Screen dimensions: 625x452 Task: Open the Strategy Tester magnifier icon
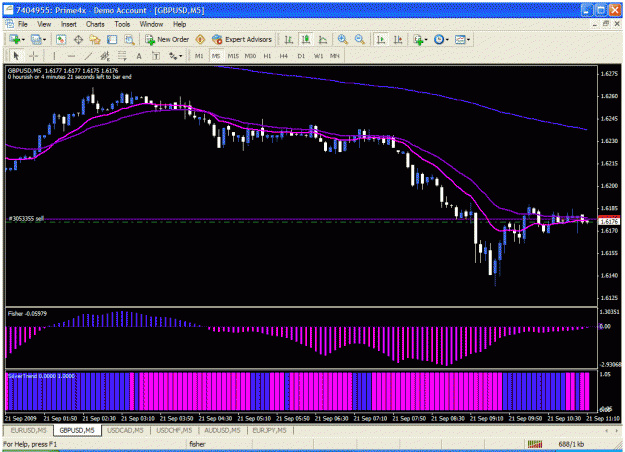129,39
